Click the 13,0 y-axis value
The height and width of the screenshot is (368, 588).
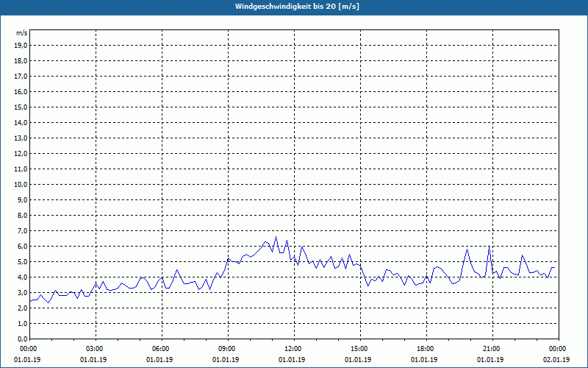coord(21,138)
